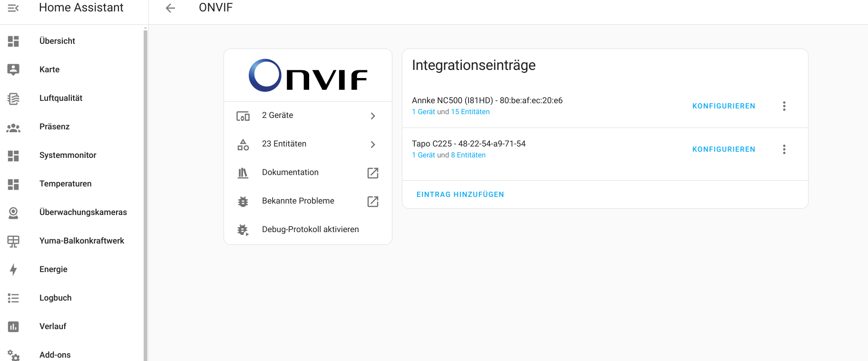Image resolution: width=868 pixels, height=361 pixels.
Task: Select Systemmonitor in the sidebar
Action: [68, 155]
